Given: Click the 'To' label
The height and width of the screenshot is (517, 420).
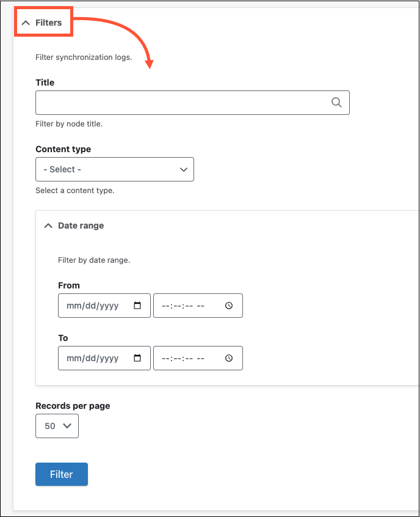Looking at the screenshot, I should (63, 338).
